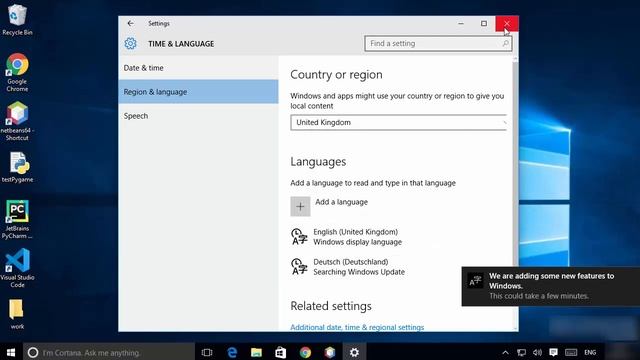The height and width of the screenshot is (360, 640).
Task: Open the Date & time section
Action: point(198,68)
